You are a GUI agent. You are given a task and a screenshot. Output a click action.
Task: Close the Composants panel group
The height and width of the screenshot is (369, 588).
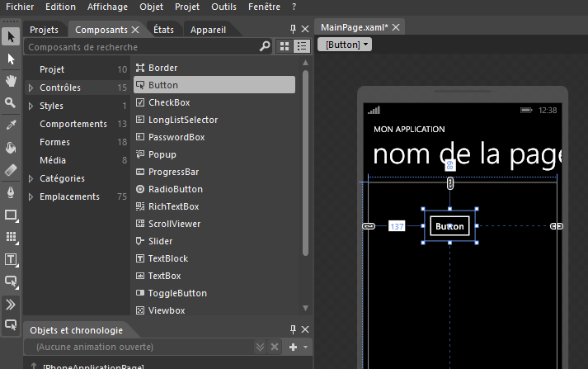[x=305, y=29]
